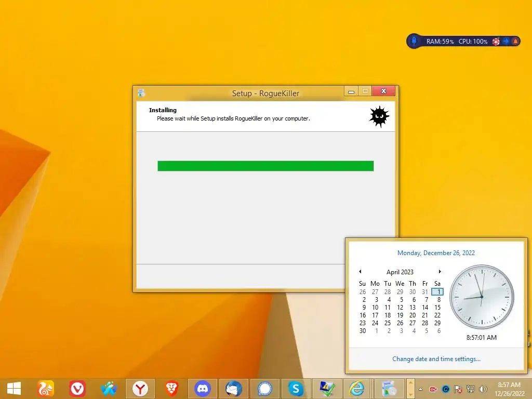Viewport: 532px width, 399px height.
Task: Select April 10 in the calendar
Action: pos(375,308)
